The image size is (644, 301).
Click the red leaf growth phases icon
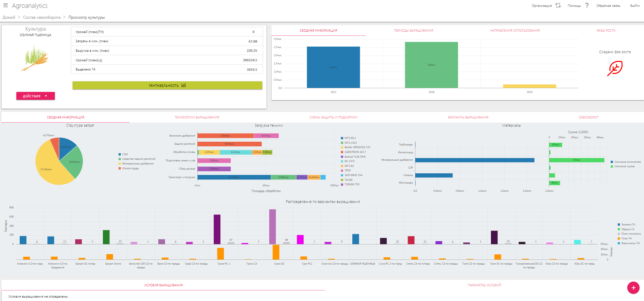click(x=615, y=68)
